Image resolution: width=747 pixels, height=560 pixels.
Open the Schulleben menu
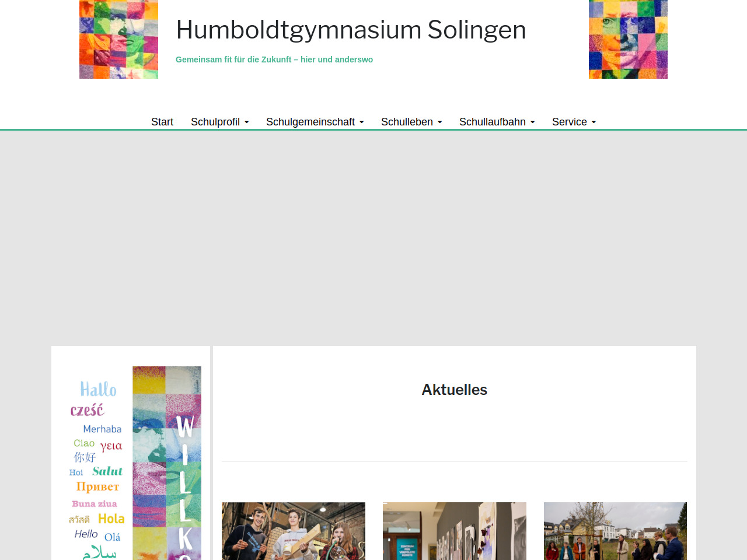pyautogui.click(x=407, y=122)
